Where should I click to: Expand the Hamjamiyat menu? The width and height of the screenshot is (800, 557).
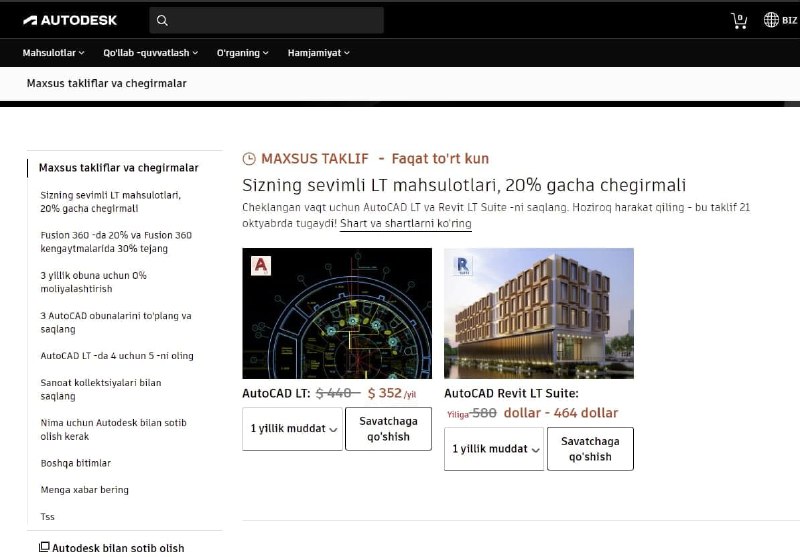pyautogui.click(x=318, y=53)
